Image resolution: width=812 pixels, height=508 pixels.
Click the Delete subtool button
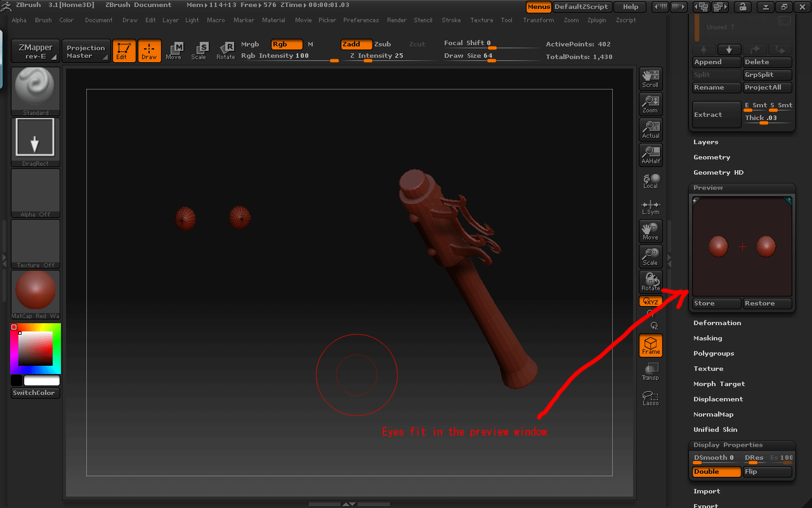click(768, 62)
